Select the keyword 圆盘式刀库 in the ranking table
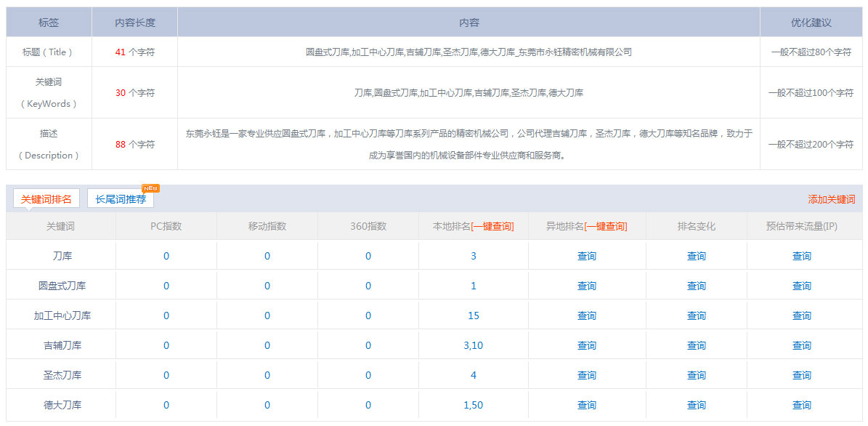 [x=62, y=286]
